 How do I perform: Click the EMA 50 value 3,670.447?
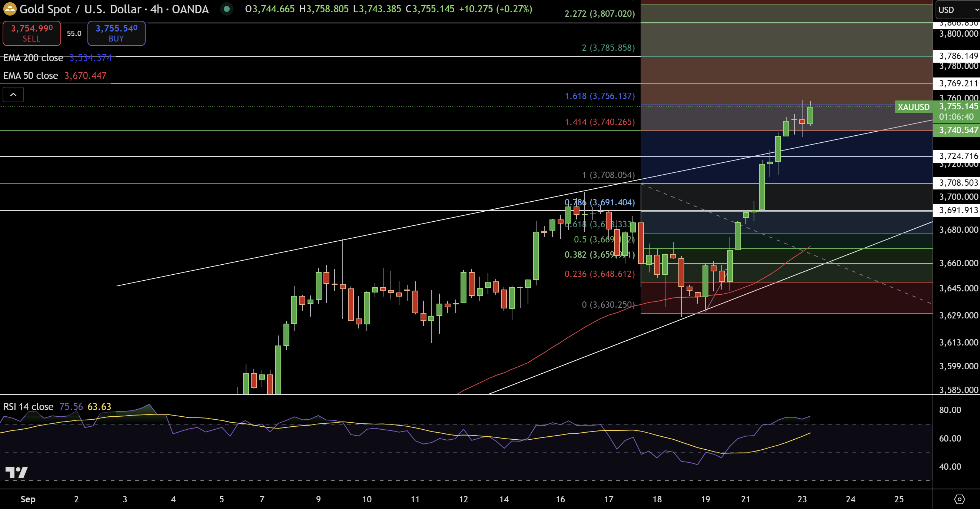point(85,75)
